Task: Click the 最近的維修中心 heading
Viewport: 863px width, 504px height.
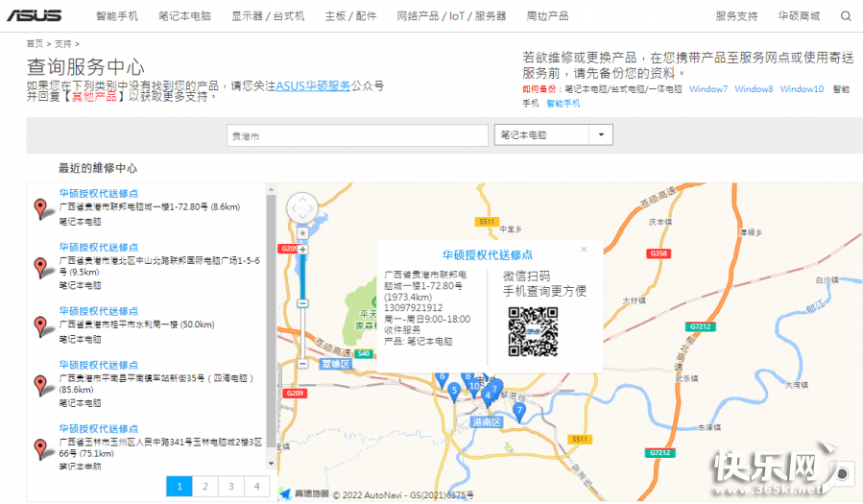Action: [98, 168]
